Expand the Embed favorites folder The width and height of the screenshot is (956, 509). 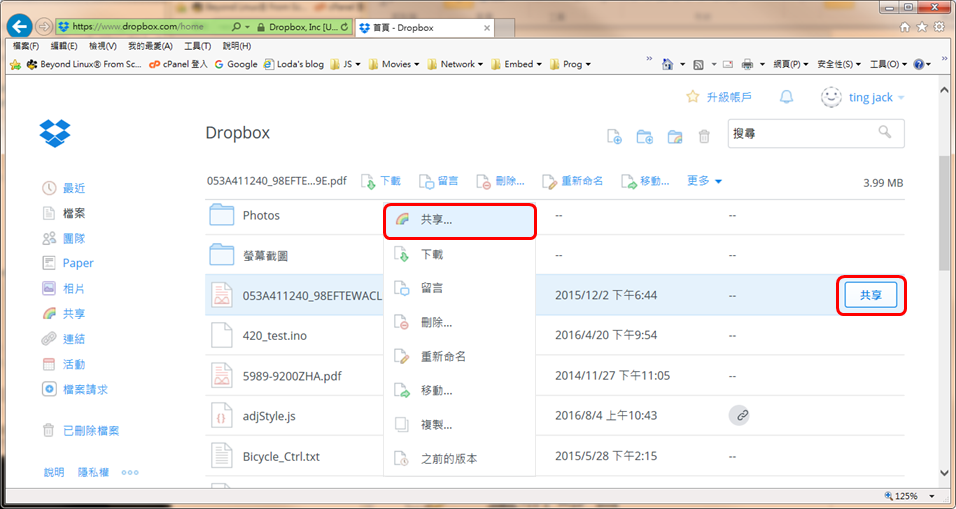point(516,64)
